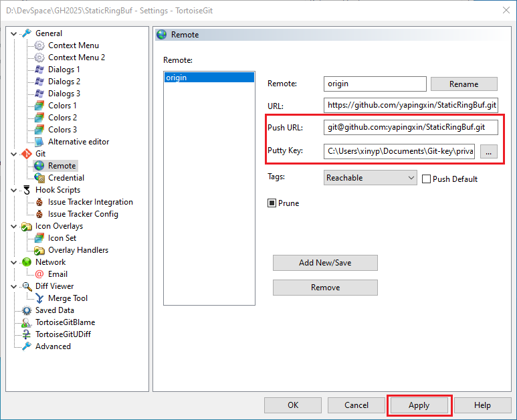Screen dimensions: 517x420
Task: Click the Putty Key path field
Action: (399, 151)
